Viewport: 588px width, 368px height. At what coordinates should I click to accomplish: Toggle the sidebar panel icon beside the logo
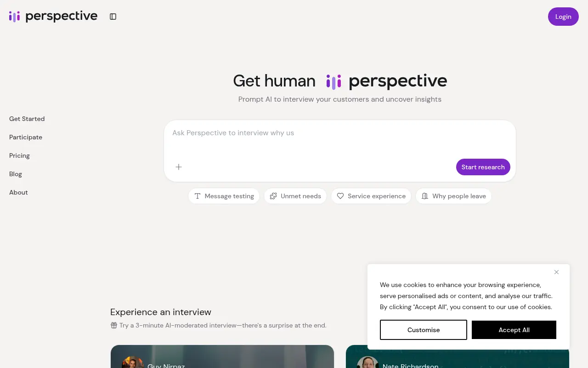pyautogui.click(x=113, y=16)
